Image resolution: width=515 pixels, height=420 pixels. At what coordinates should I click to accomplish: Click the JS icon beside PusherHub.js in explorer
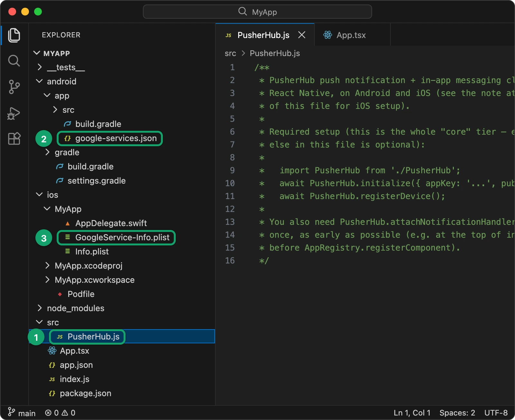pyautogui.click(x=60, y=337)
